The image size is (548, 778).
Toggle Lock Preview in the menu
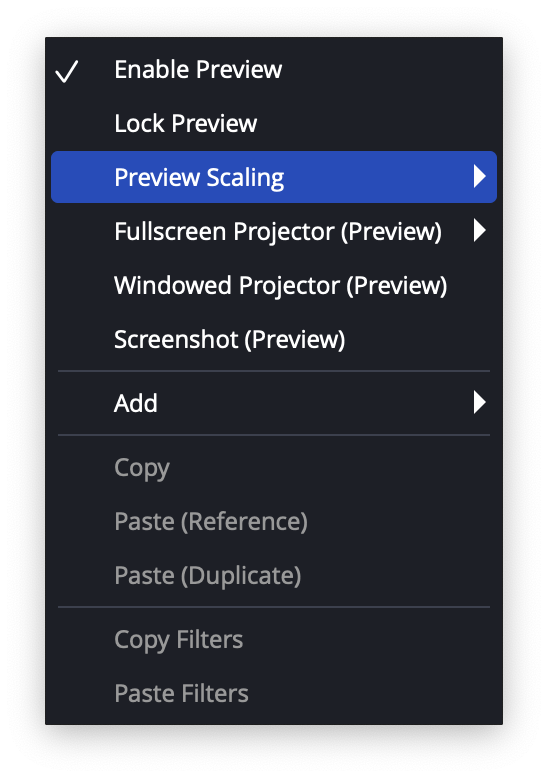click(x=274, y=124)
